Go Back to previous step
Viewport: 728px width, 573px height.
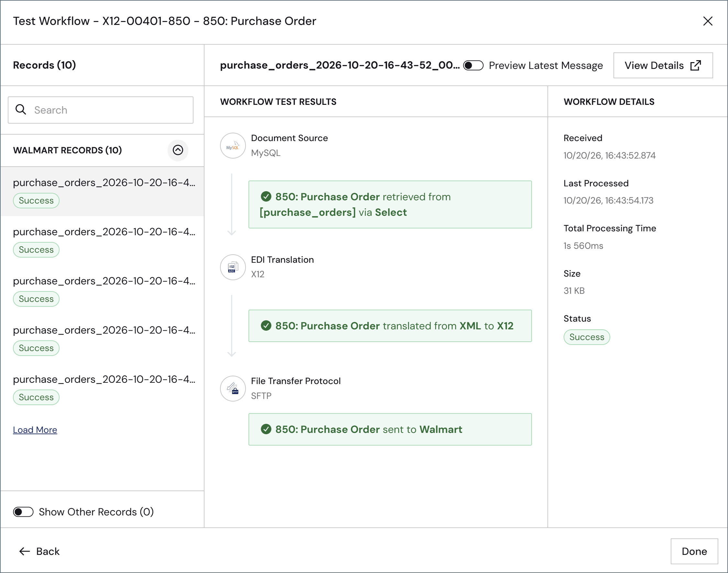point(39,552)
